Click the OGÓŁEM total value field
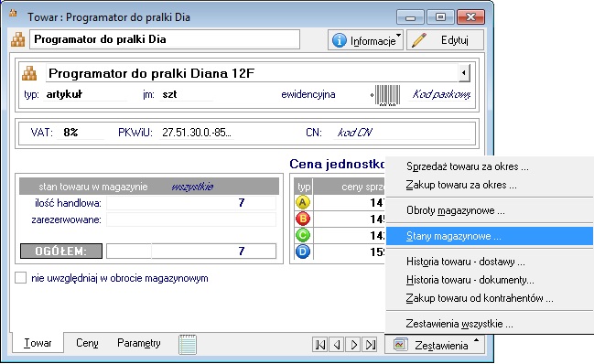 tap(191, 252)
